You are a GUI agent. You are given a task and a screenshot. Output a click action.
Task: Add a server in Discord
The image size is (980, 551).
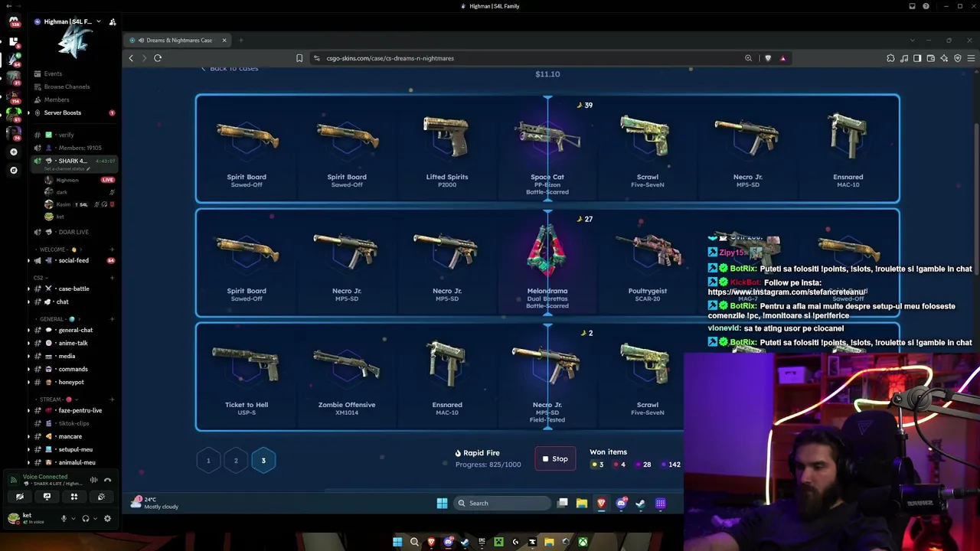(14, 152)
